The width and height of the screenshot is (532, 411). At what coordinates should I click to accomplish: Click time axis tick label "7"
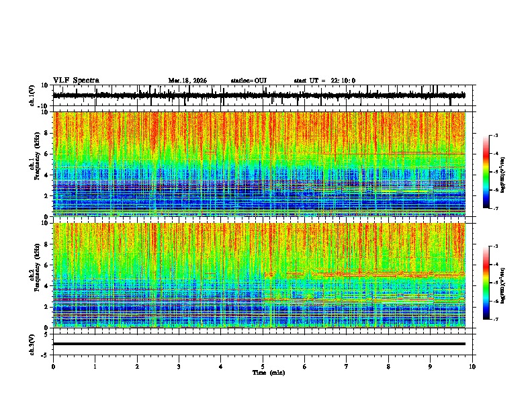[347, 367]
